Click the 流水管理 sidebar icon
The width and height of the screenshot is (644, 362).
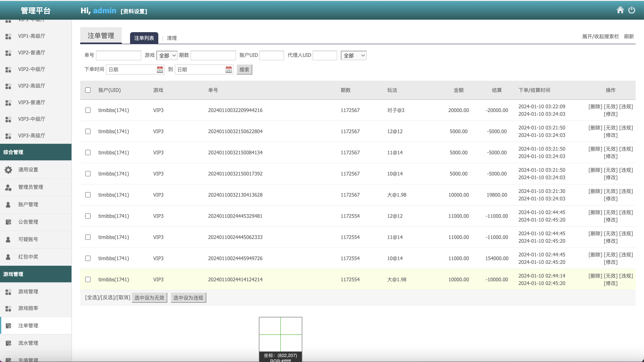coord(8,343)
